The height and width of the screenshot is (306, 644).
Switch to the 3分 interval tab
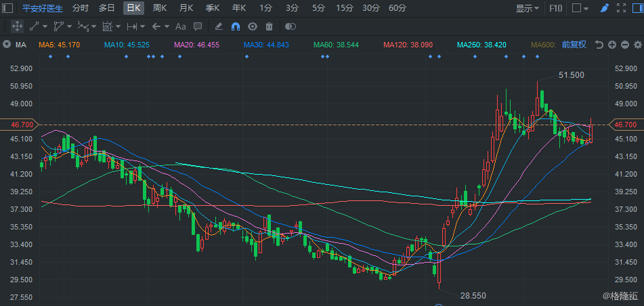point(292,8)
